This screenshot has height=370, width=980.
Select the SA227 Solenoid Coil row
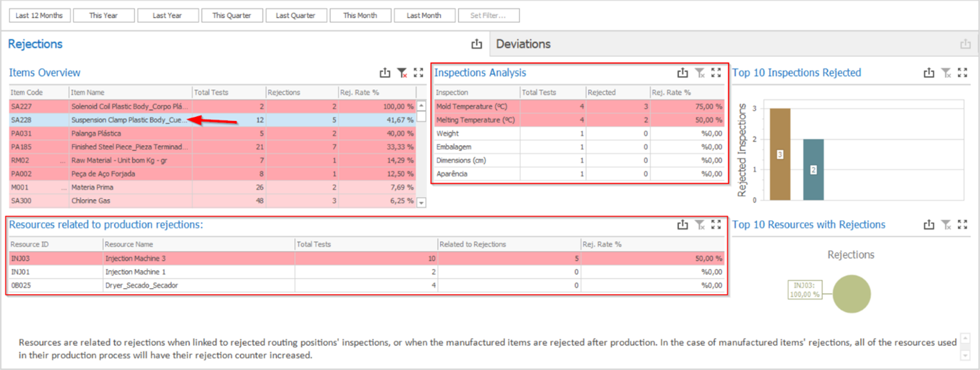(130, 106)
